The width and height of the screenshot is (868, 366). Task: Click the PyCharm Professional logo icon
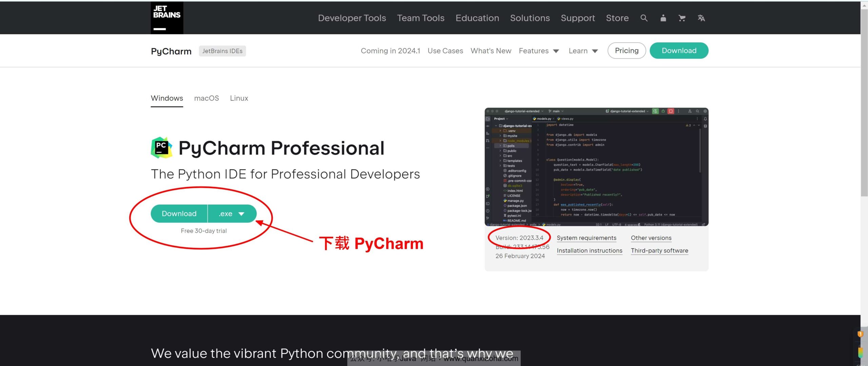tap(161, 148)
